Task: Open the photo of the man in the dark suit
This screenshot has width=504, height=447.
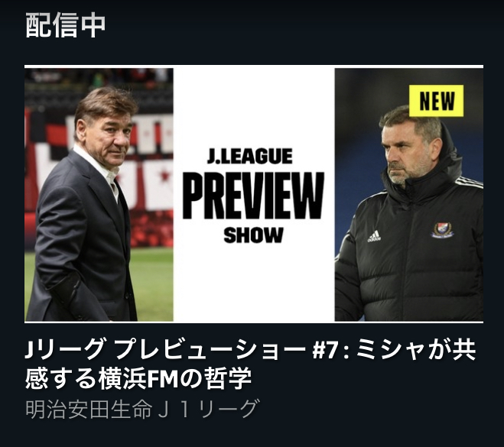Action: click(99, 195)
